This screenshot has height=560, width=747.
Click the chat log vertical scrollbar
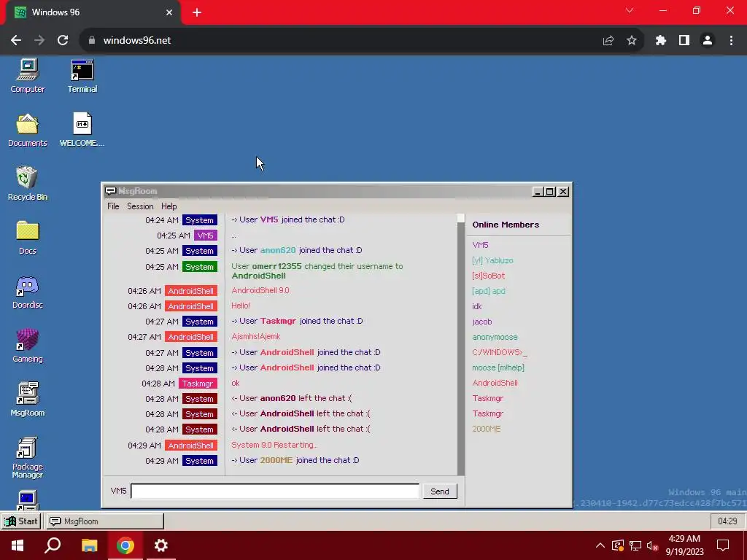[x=461, y=344]
